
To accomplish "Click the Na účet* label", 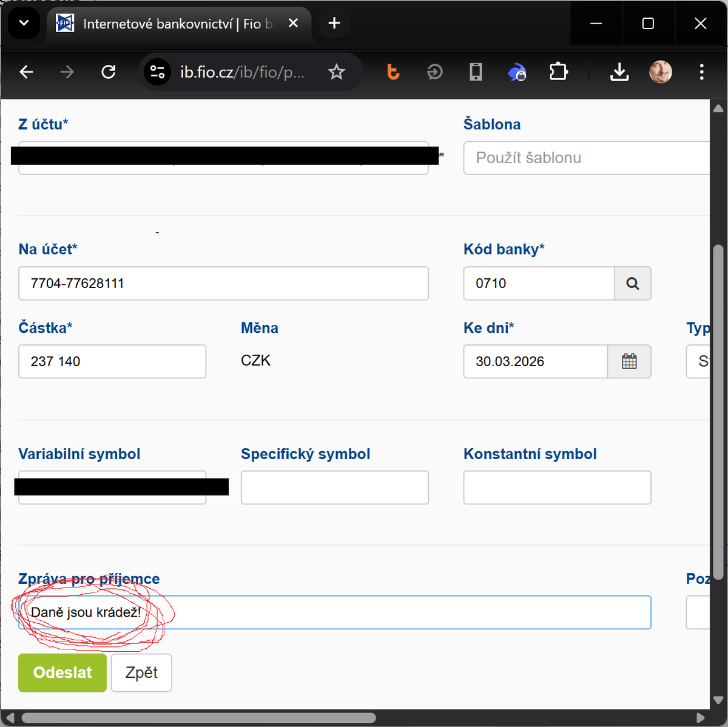I will coord(48,249).
